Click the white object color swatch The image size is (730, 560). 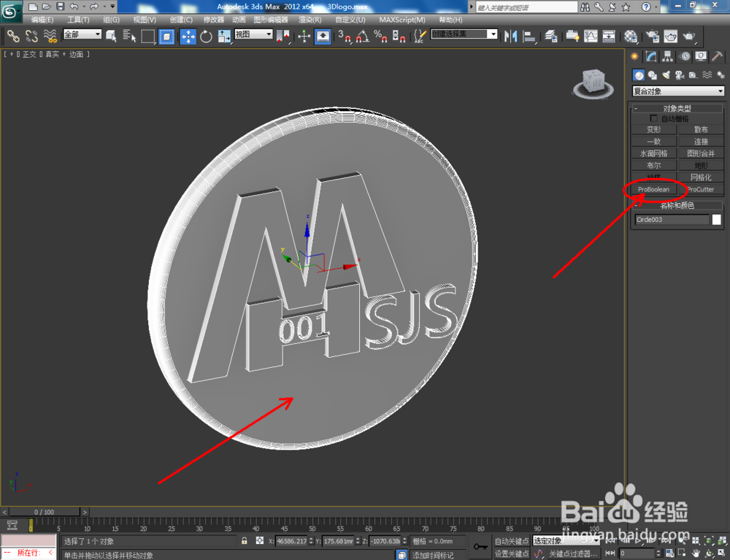717,220
